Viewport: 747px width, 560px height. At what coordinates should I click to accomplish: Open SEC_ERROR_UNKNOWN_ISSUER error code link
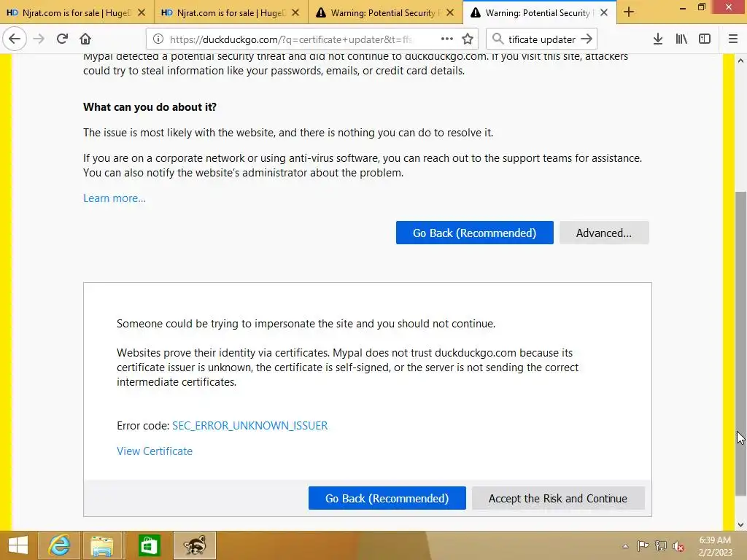(249, 425)
